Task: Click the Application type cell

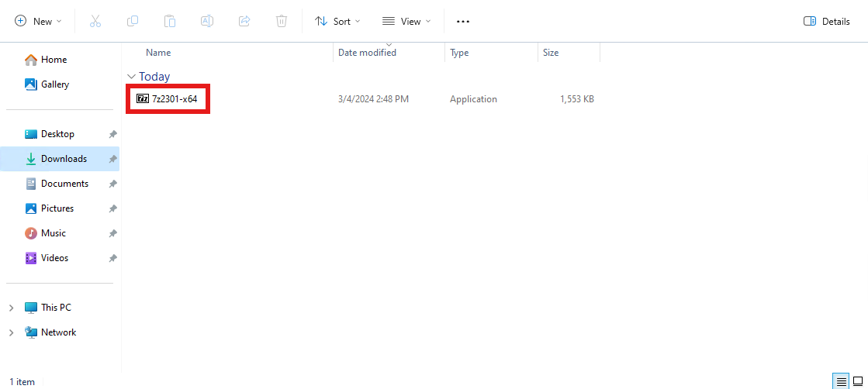Action: [473, 99]
